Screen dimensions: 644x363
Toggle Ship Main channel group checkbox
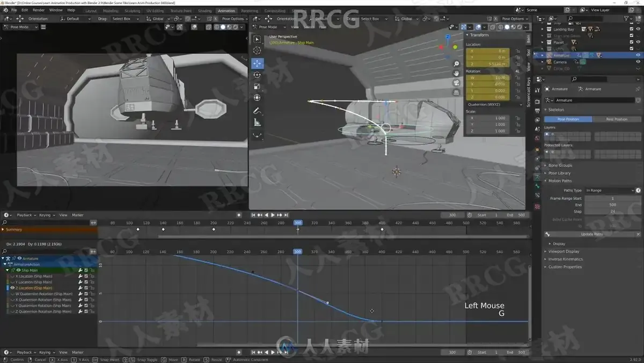[86, 270]
